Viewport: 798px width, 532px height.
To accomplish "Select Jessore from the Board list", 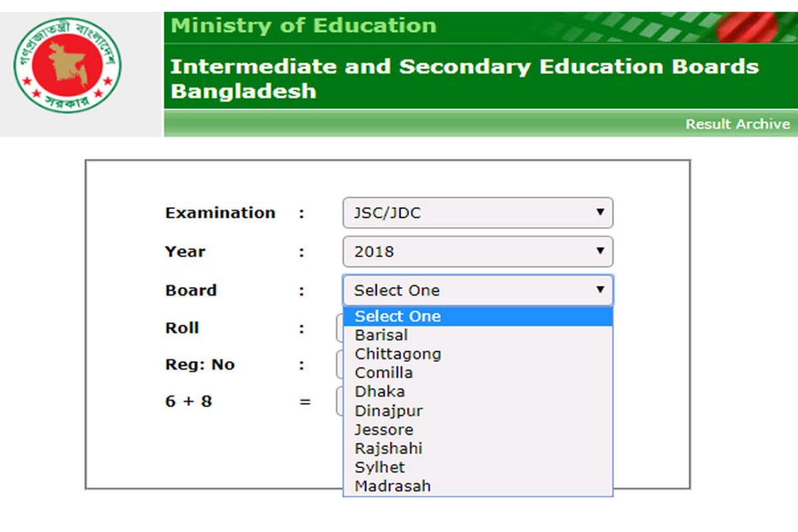I will (x=384, y=430).
